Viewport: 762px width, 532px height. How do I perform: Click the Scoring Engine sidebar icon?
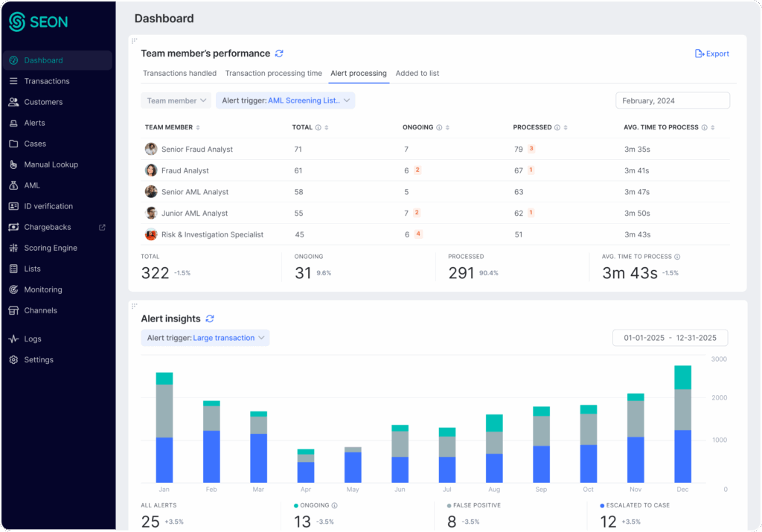13,248
